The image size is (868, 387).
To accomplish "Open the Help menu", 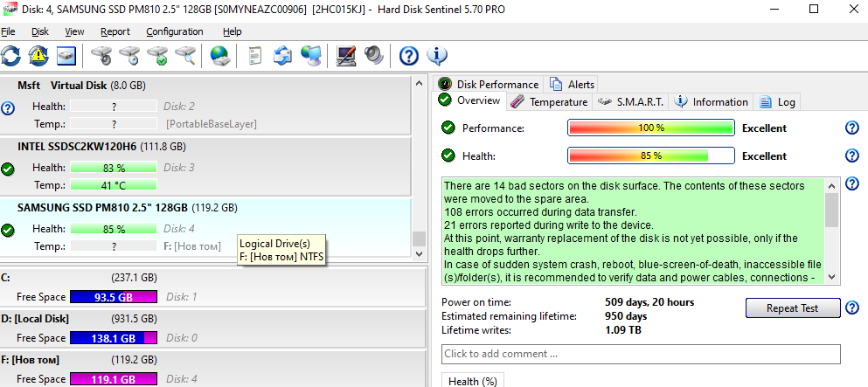I will coord(232,31).
